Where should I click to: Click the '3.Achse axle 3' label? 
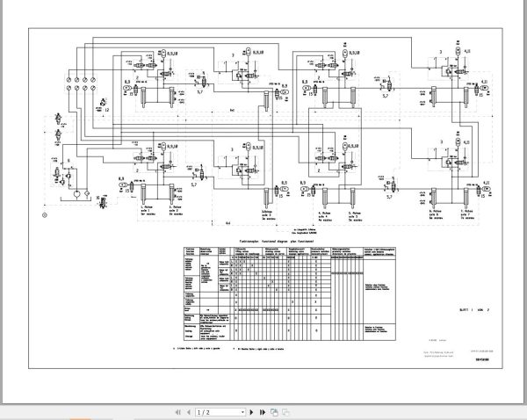pos(268,215)
